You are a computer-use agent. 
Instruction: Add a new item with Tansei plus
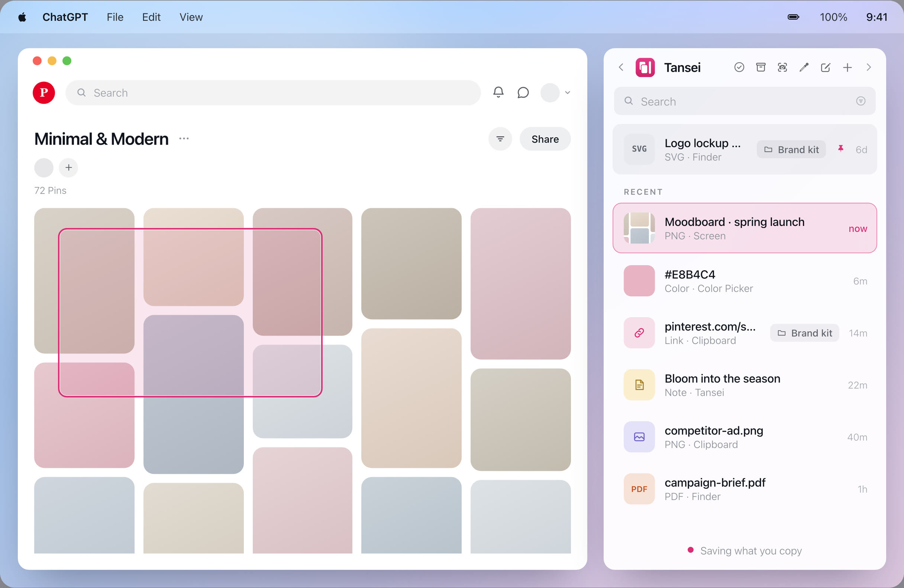tap(847, 67)
